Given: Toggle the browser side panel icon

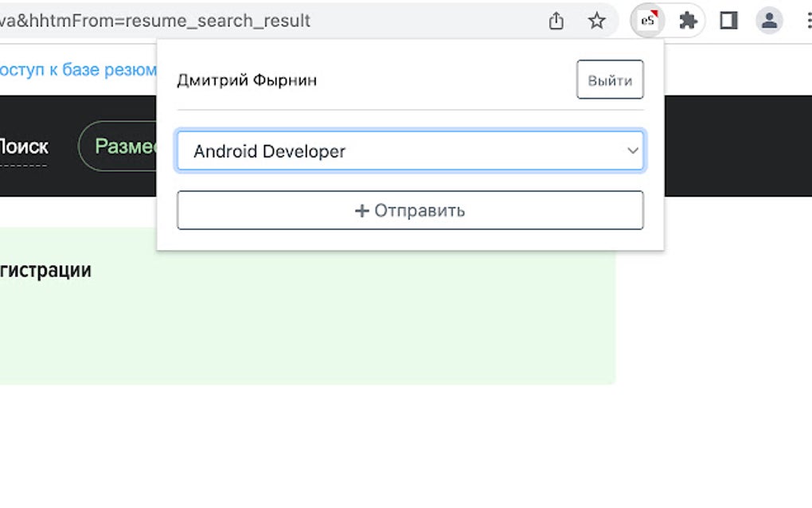Looking at the screenshot, I should (x=728, y=21).
